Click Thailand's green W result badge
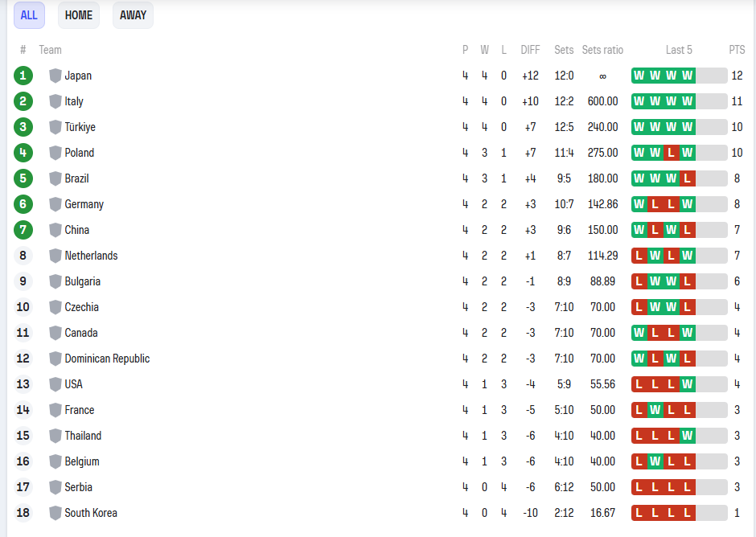 (687, 436)
